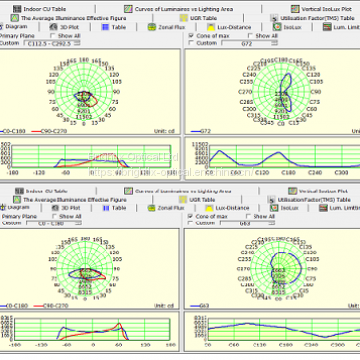Open the Table tab in upper window

point(114,27)
